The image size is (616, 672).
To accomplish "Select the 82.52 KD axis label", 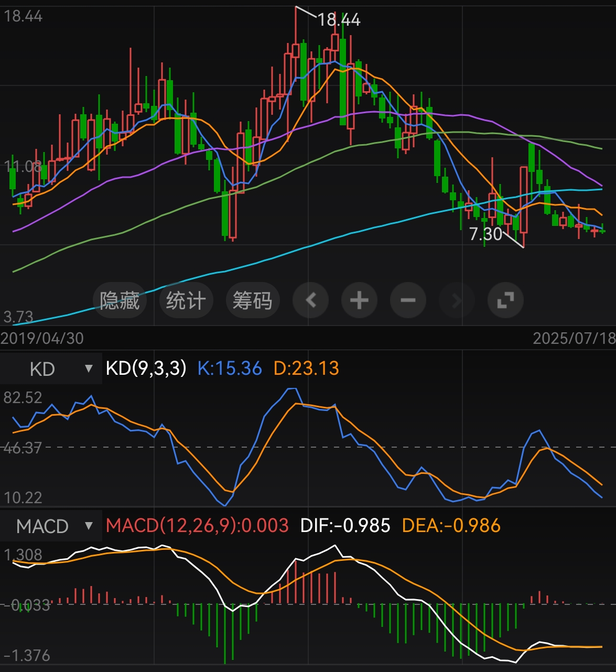I will (x=23, y=397).
